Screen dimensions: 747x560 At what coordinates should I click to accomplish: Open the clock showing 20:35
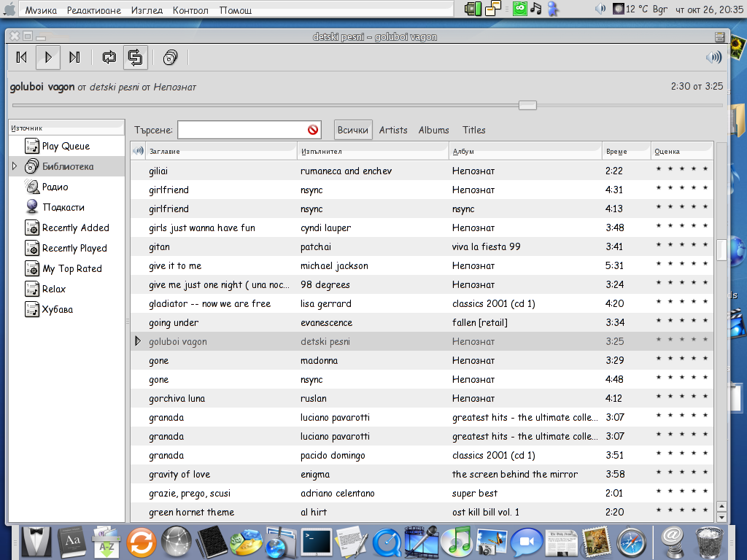709,9
